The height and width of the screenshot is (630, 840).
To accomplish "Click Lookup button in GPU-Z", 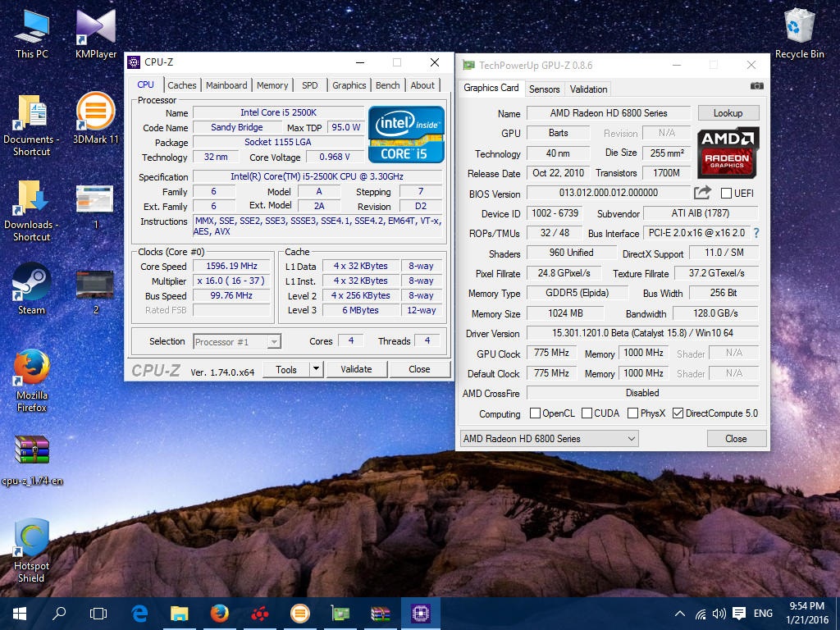I will 728,113.
